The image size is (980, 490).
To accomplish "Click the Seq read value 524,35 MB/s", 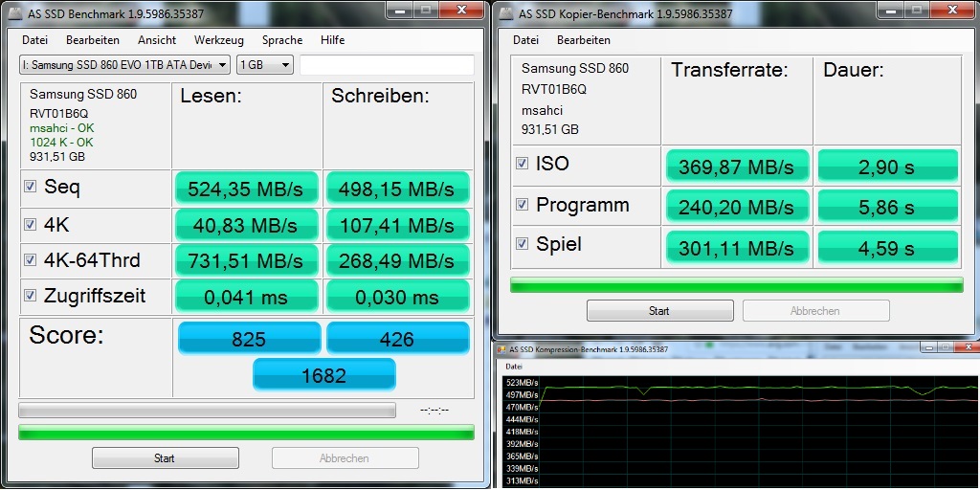I will tap(246, 188).
